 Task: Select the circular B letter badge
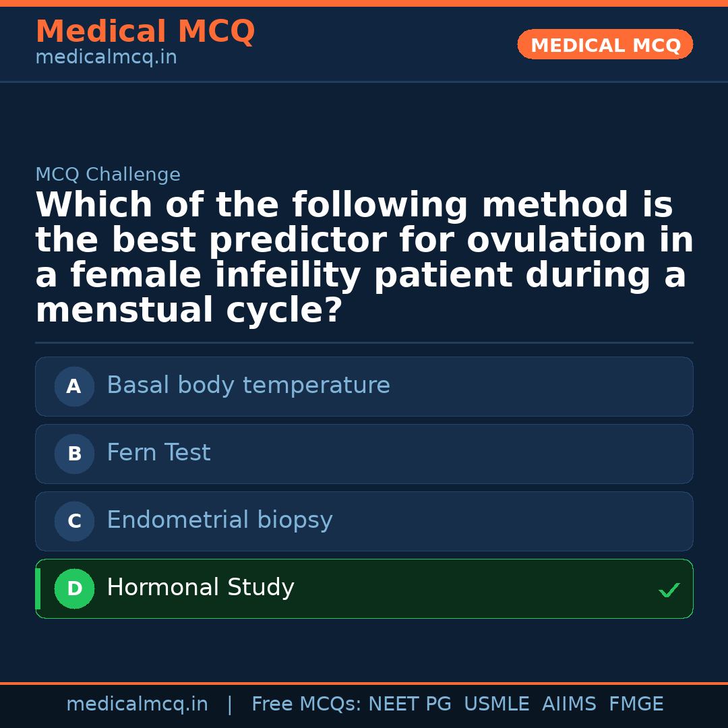pyautogui.click(x=74, y=454)
